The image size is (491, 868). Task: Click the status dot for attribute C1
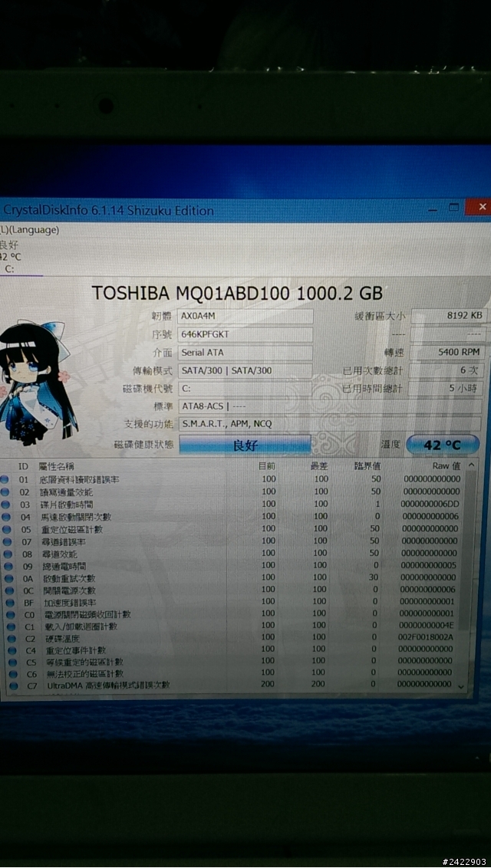pyautogui.click(x=9, y=626)
